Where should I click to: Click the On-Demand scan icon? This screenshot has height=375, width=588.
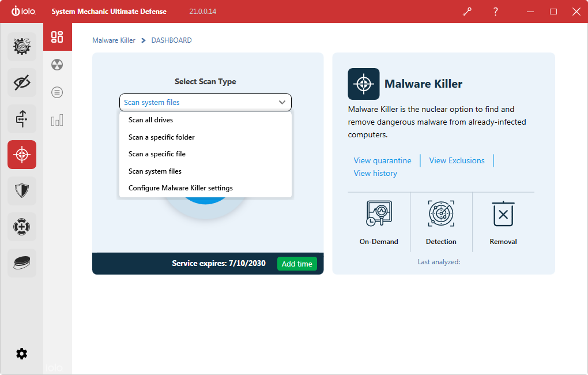tap(379, 213)
